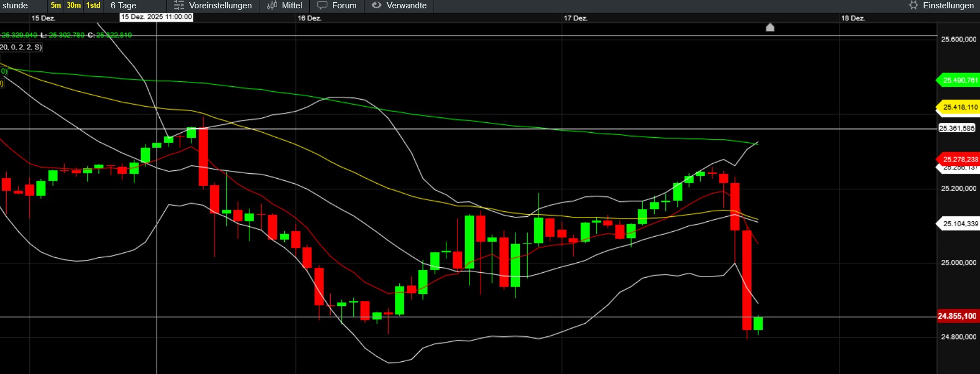Open the Voreinstellungen presets menu
Screen dimensions: 980x374
pyautogui.click(x=220, y=6)
